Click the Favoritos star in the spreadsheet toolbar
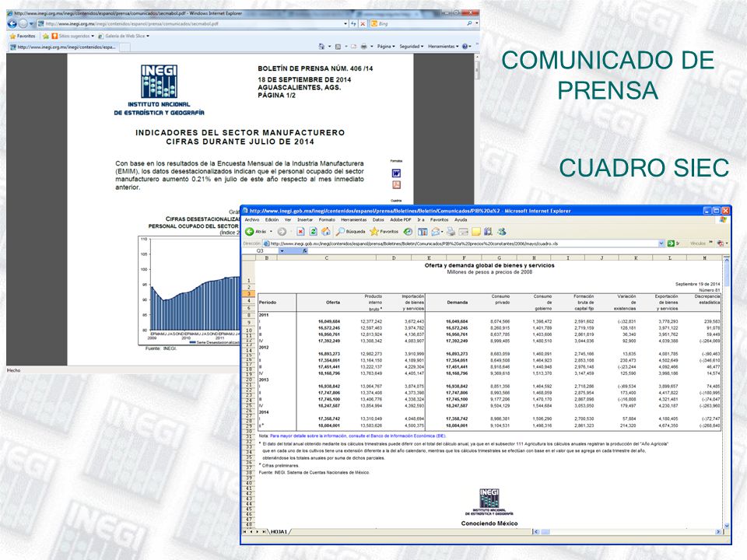 click(384, 232)
